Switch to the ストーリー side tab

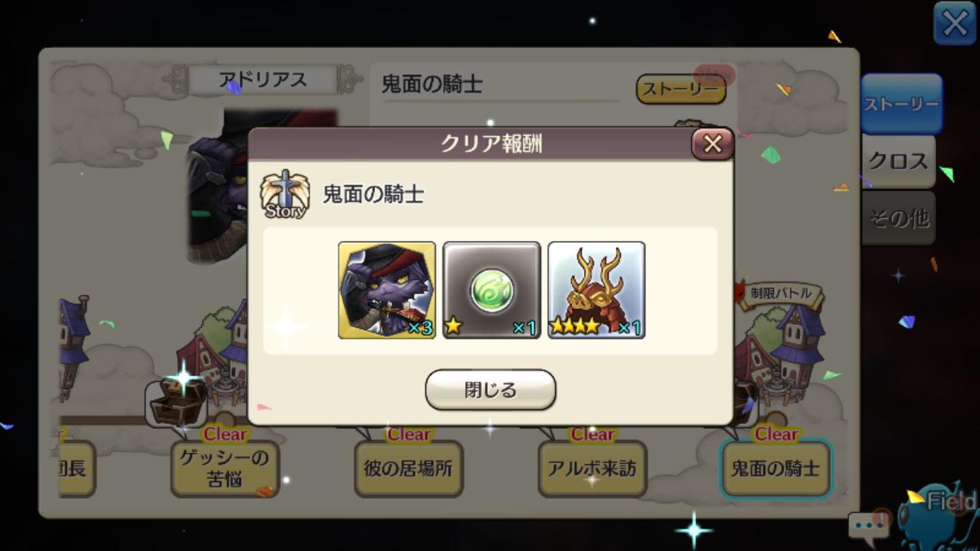coord(902,104)
